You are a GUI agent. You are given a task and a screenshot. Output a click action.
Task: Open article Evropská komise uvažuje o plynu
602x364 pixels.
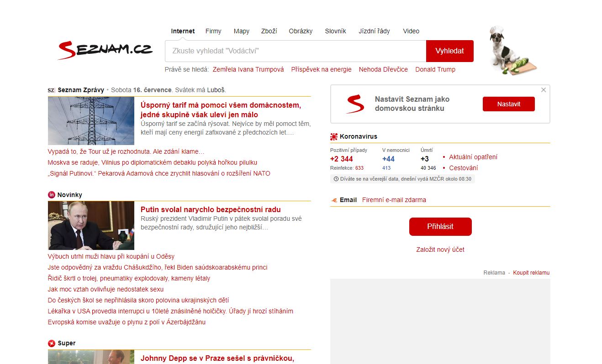click(127, 322)
